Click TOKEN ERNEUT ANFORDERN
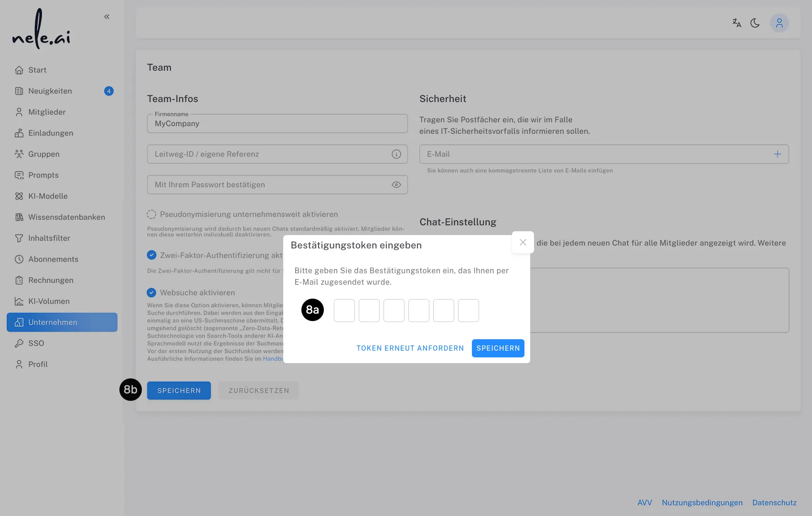Screen dimensions: 812x516 pos(410,348)
